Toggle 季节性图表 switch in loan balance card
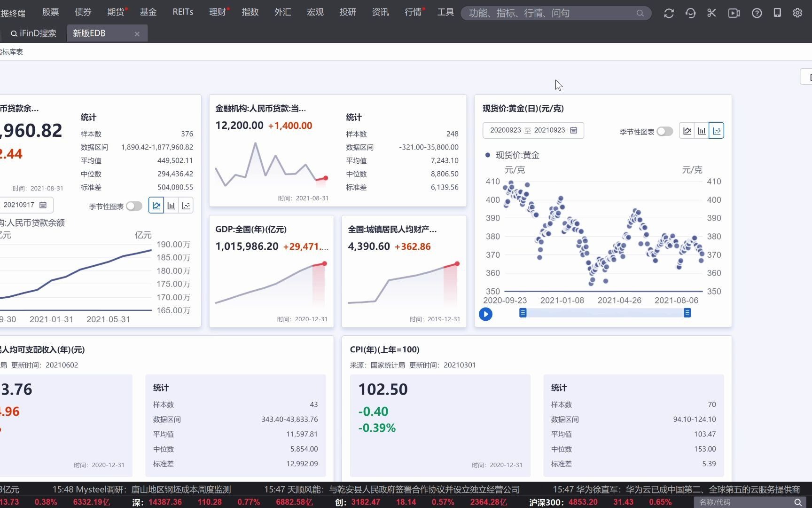 click(134, 206)
